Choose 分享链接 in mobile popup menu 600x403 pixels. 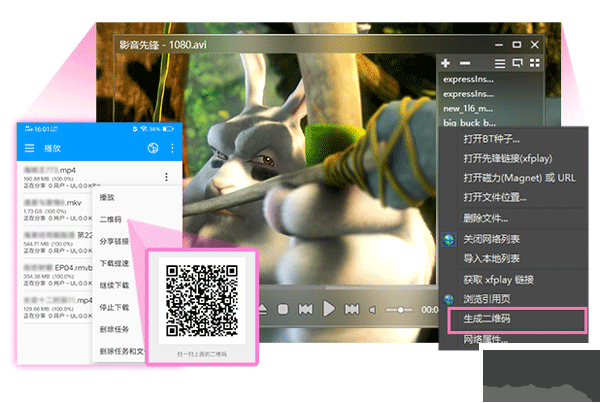(114, 241)
